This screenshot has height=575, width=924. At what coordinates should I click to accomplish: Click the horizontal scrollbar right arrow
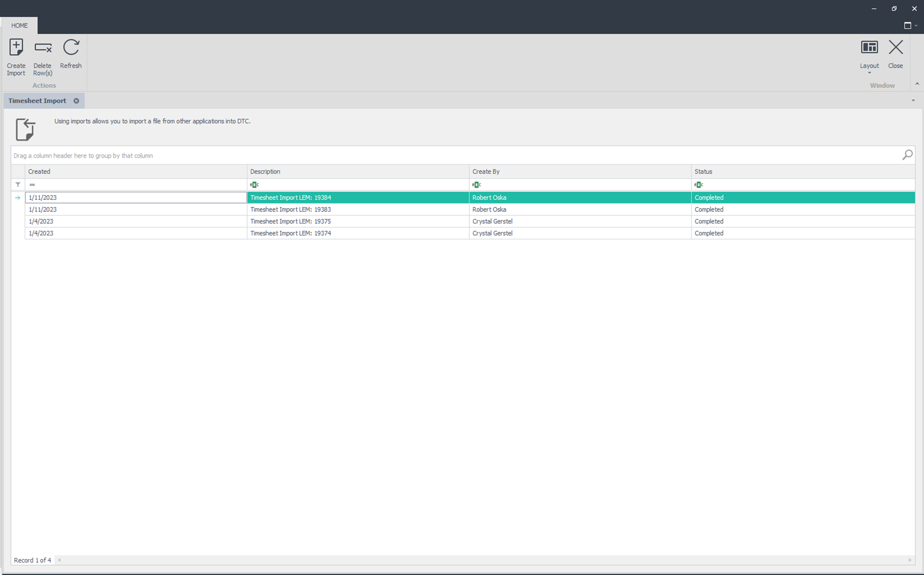click(910, 560)
